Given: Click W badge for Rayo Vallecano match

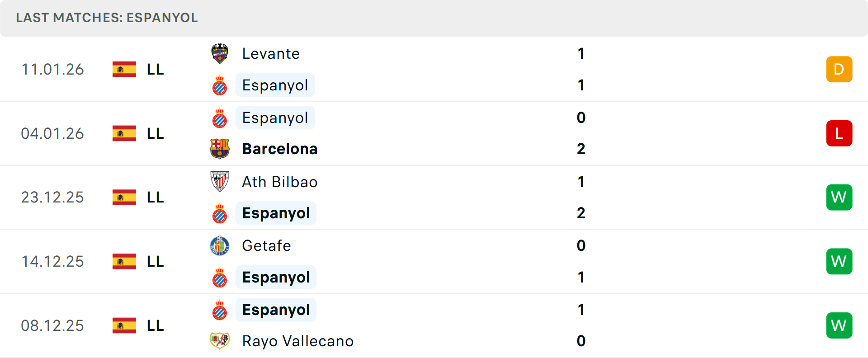Looking at the screenshot, I should 839,325.
